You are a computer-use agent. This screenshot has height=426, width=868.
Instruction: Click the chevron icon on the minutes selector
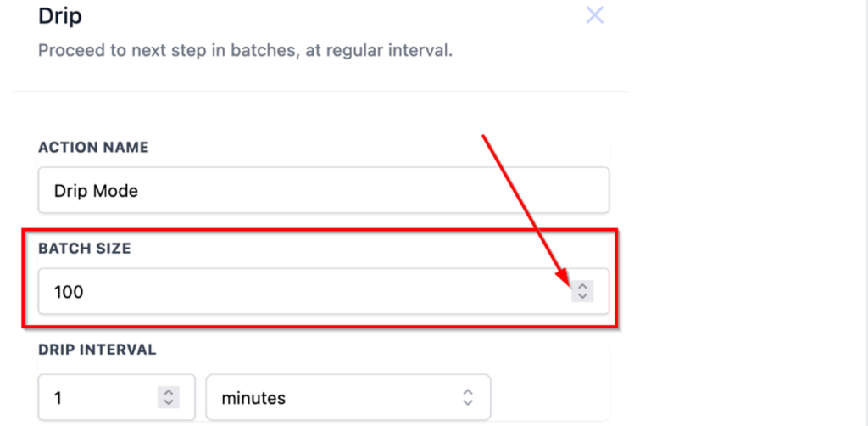click(467, 397)
